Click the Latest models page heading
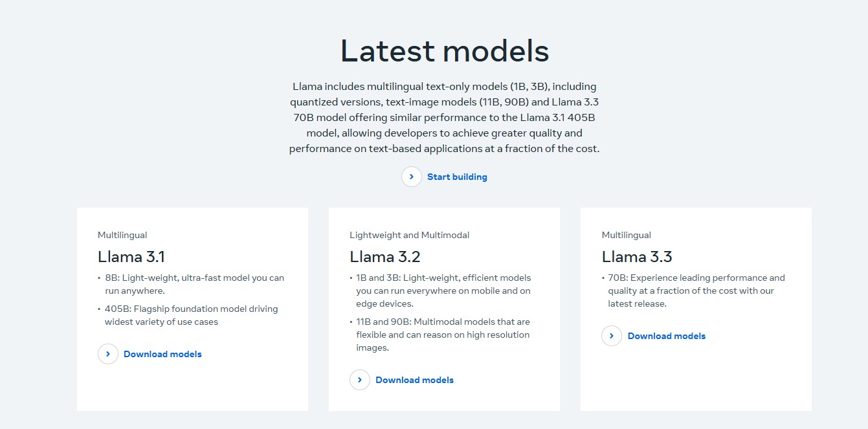 (445, 51)
